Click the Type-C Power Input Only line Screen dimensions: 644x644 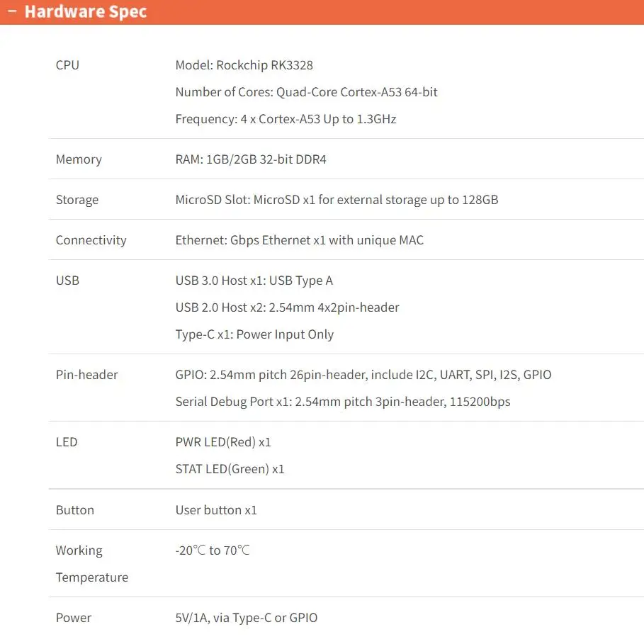[x=254, y=334]
